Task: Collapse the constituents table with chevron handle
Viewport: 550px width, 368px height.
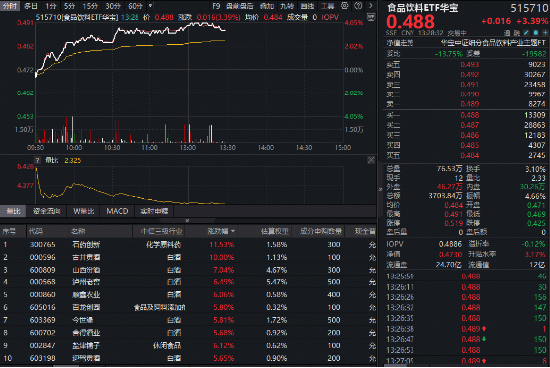Action: [187, 220]
